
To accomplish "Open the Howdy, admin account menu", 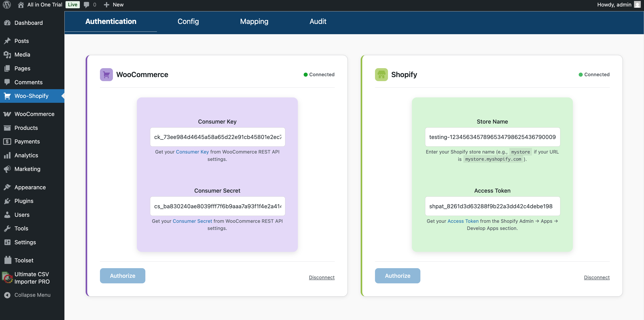I will coord(614,5).
